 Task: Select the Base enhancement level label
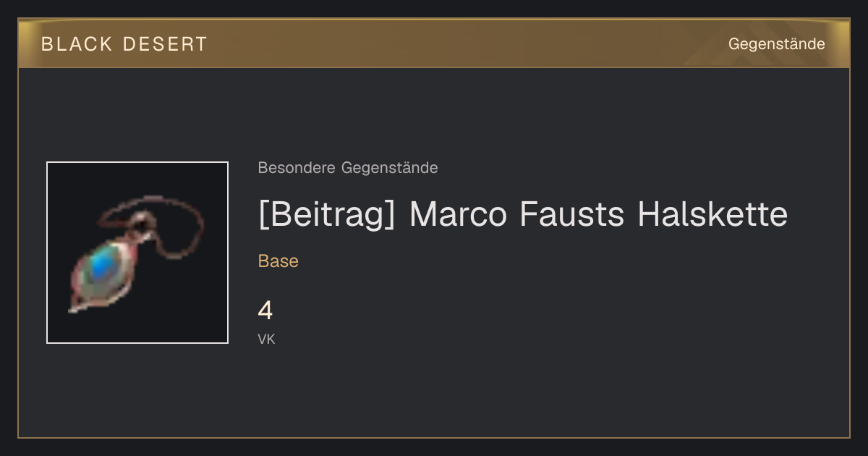(278, 261)
